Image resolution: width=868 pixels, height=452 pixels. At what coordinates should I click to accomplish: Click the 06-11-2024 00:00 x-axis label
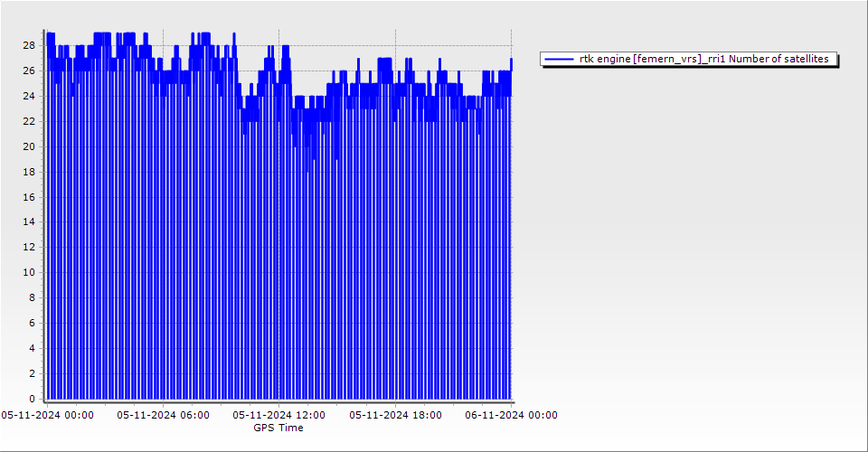(511, 415)
